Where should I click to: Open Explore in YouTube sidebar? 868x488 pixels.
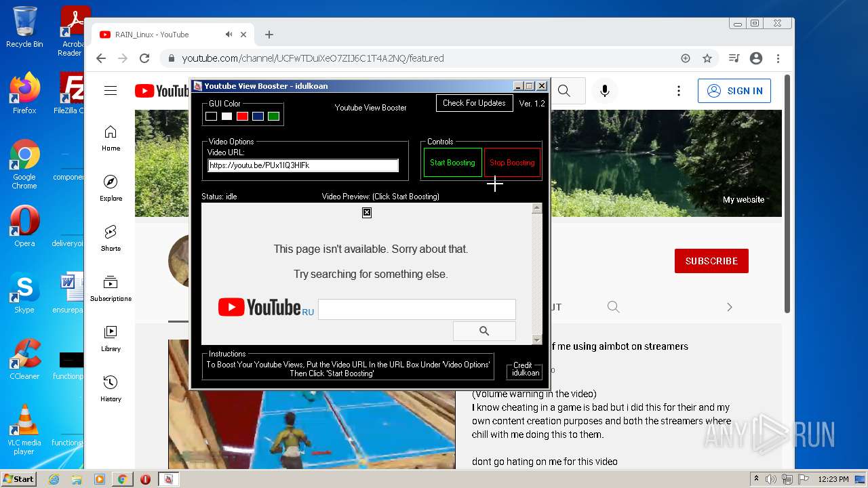click(x=111, y=188)
